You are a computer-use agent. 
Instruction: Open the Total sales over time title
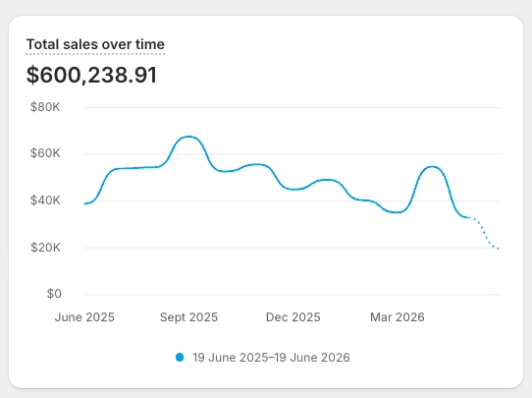[x=95, y=44]
